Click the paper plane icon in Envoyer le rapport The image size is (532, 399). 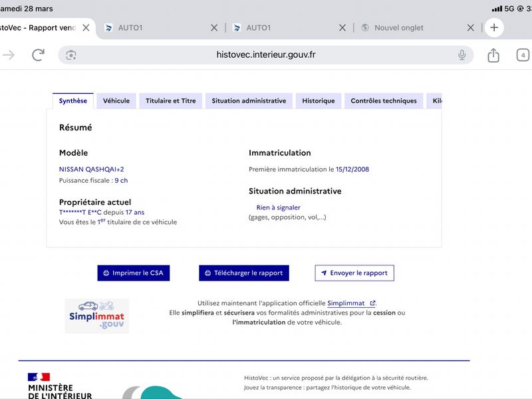point(324,273)
